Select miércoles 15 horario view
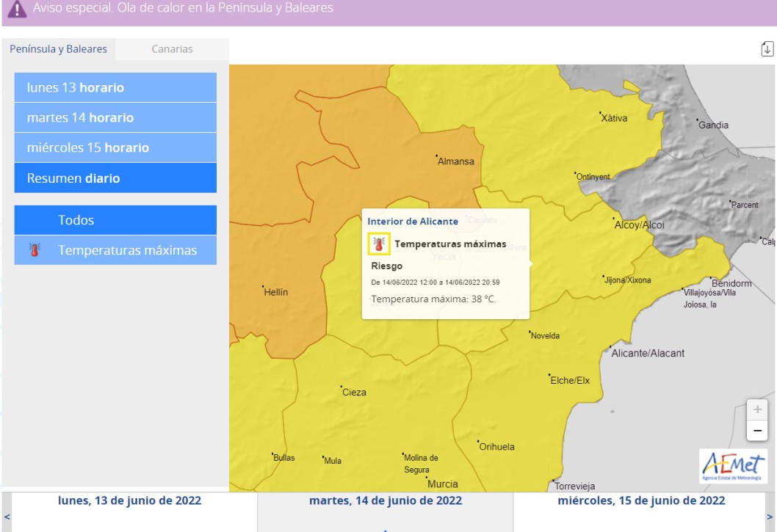 115,147
